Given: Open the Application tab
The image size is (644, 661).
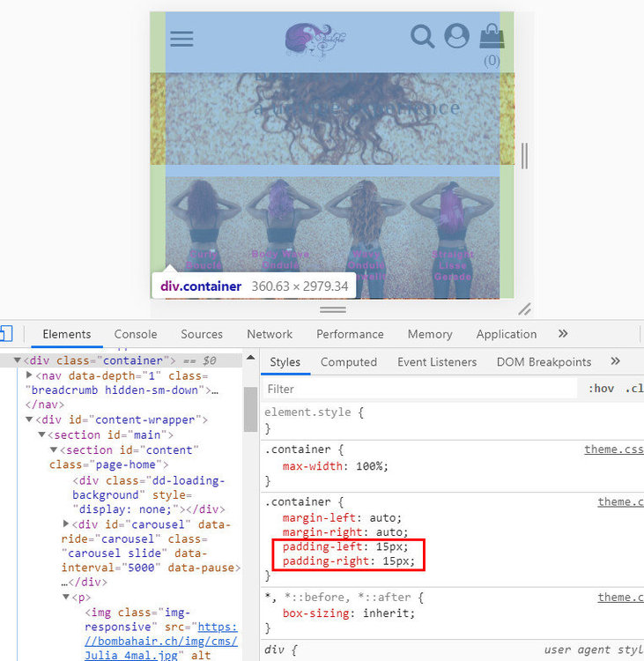Looking at the screenshot, I should coord(507,334).
